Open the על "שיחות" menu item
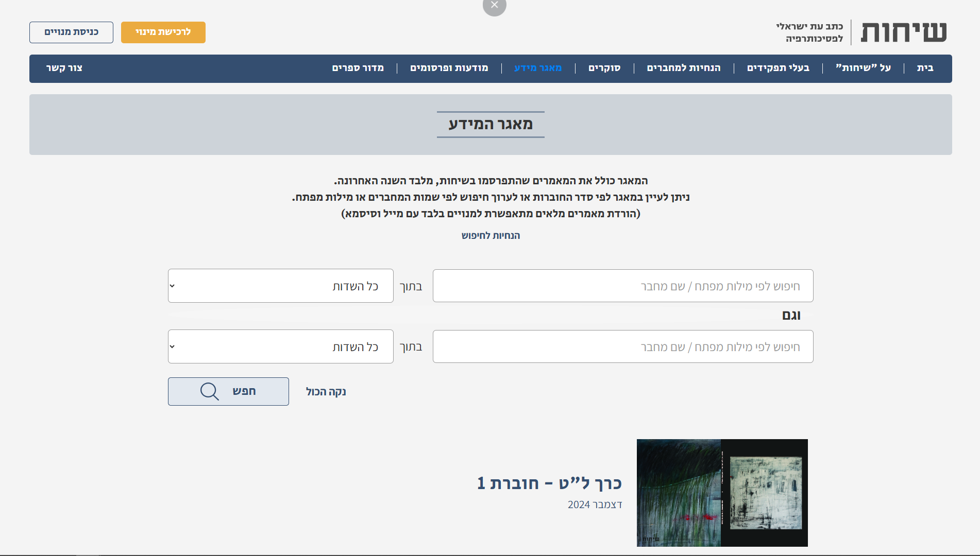 (x=863, y=68)
